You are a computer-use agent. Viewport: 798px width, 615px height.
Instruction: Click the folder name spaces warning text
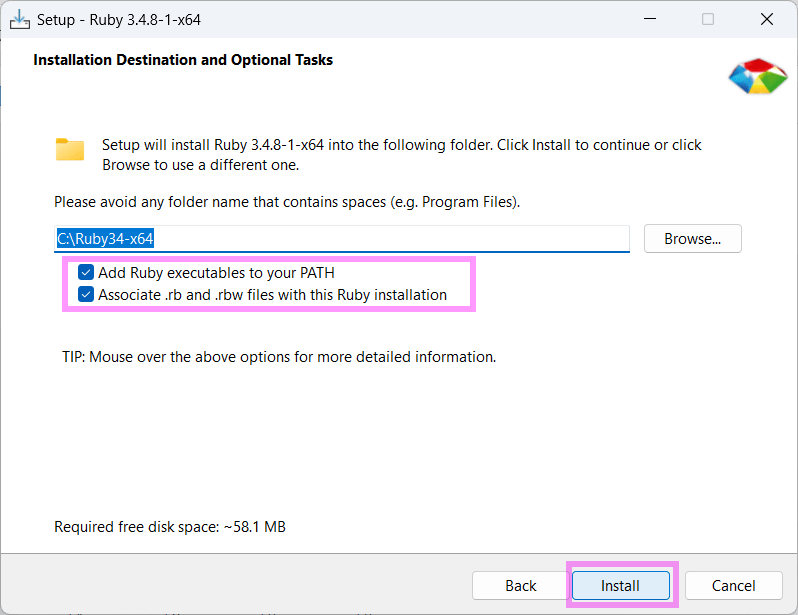point(287,202)
